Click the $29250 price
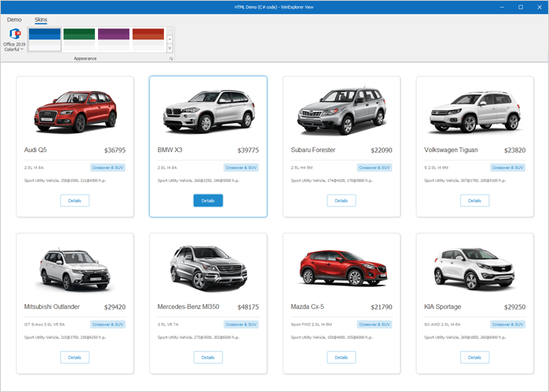Image resolution: width=549 pixels, height=392 pixels. point(515,307)
